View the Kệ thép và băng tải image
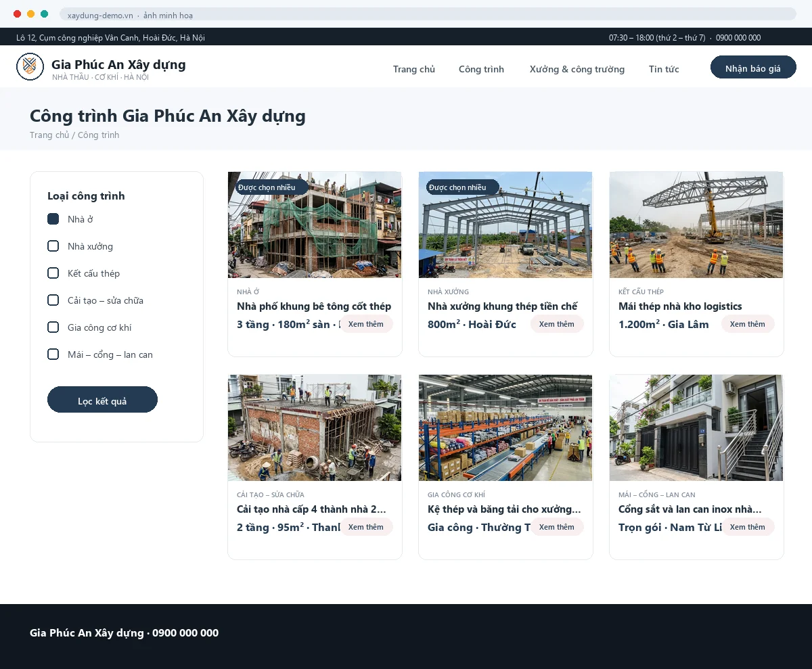 505,428
